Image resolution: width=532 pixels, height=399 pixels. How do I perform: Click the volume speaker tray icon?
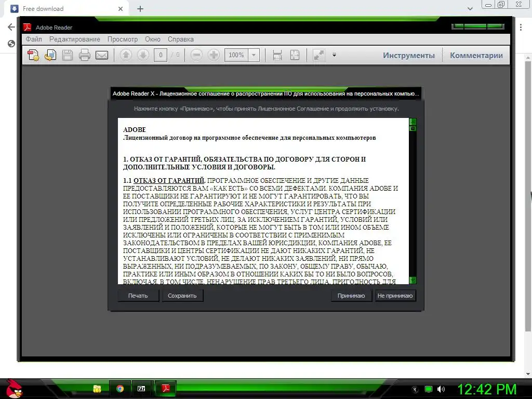[441, 389]
